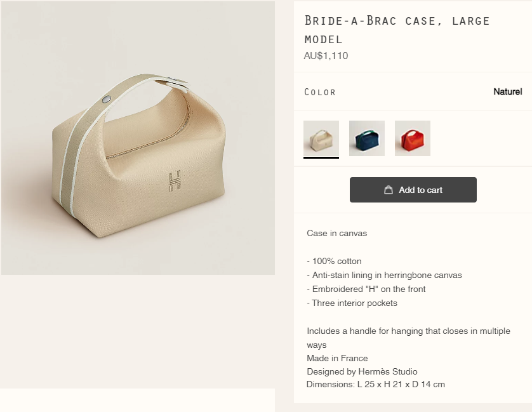Pick the red-orange color variant
The image size is (532, 412).
(x=413, y=138)
